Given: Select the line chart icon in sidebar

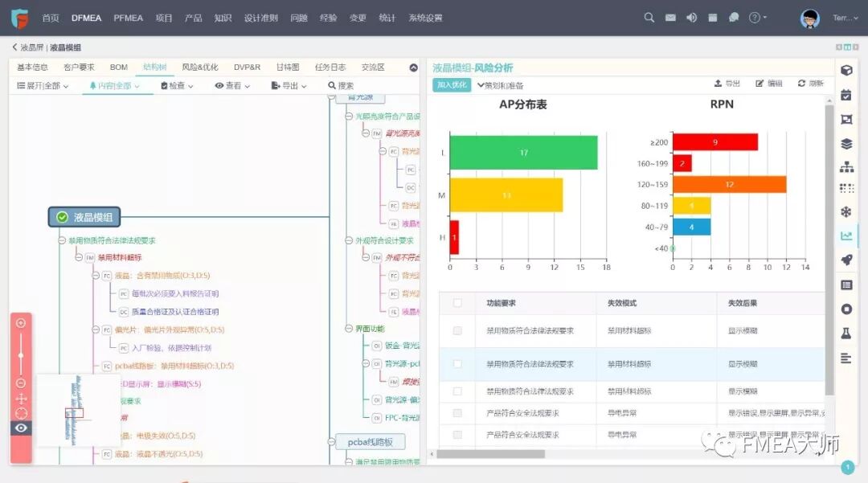Looking at the screenshot, I should 845,235.
